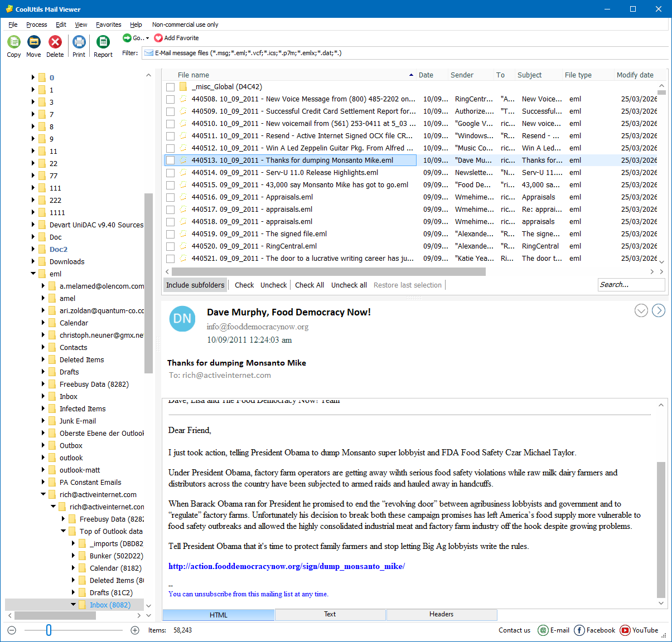Click the Check All button
This screenshot has height=642, width=672.
point(310,285)
